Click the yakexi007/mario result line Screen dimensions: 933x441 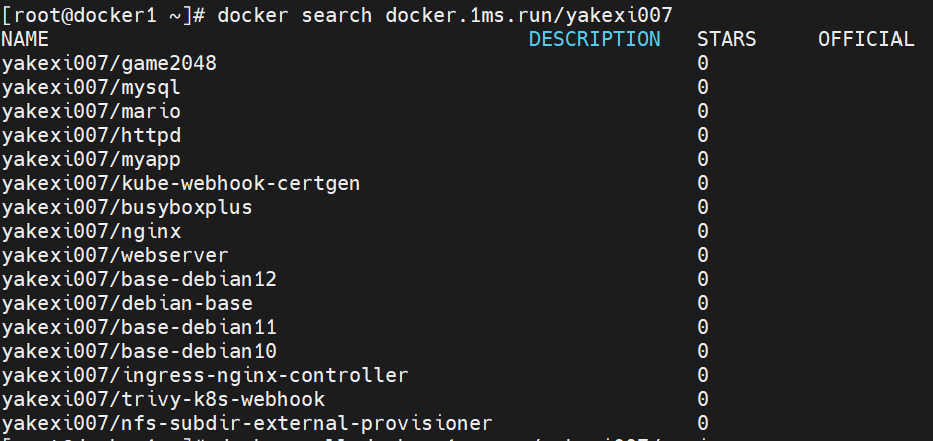pyautogui.click(x=91, y=111)
